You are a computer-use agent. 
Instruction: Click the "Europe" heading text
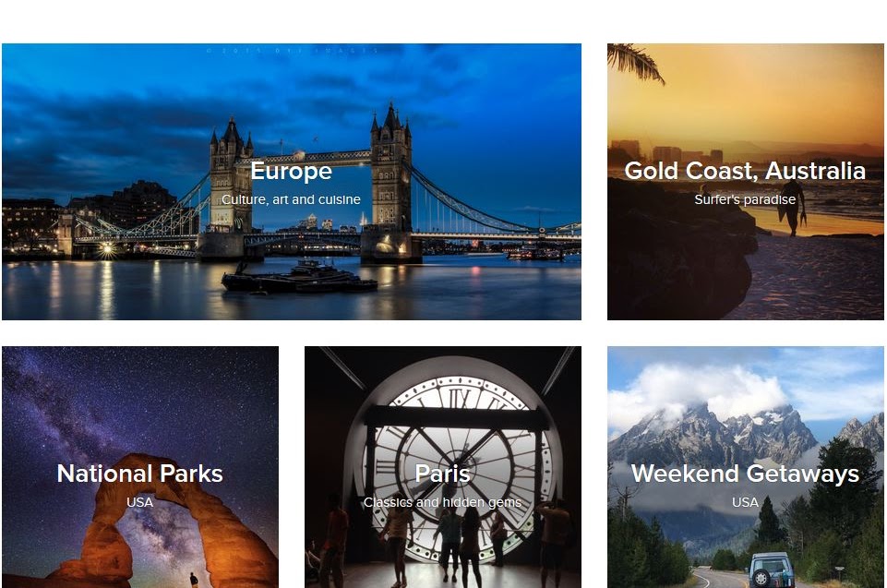pyautogui.click(x=292, y=171)
